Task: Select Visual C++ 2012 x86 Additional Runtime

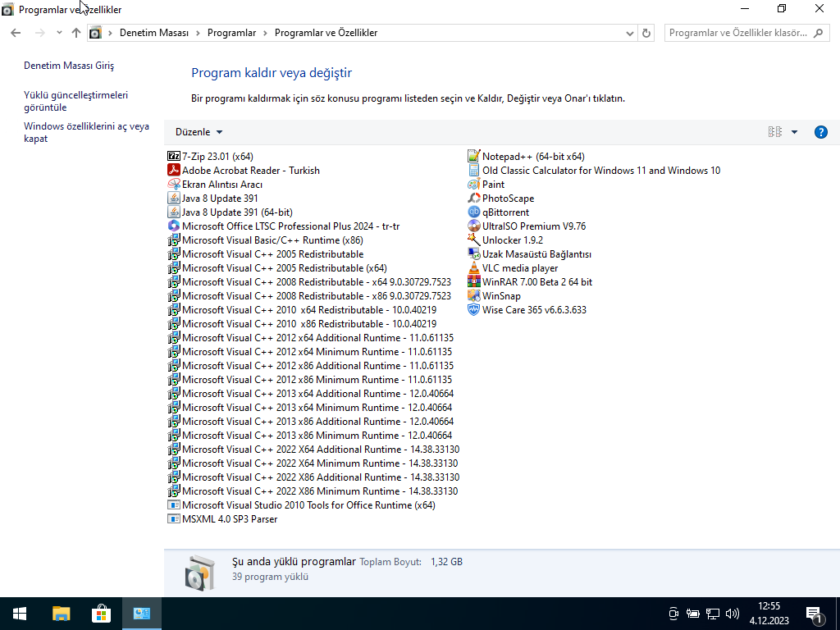Action: (311, 365)
